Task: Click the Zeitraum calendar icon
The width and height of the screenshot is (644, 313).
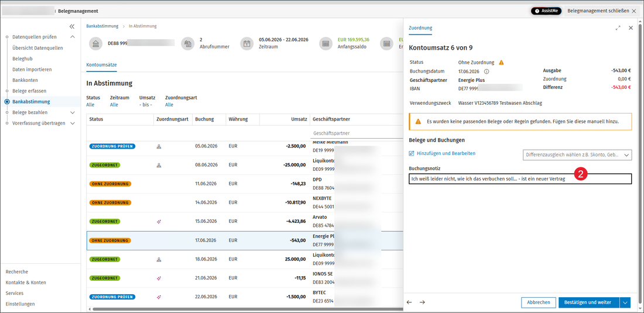Action: [247, 43]
